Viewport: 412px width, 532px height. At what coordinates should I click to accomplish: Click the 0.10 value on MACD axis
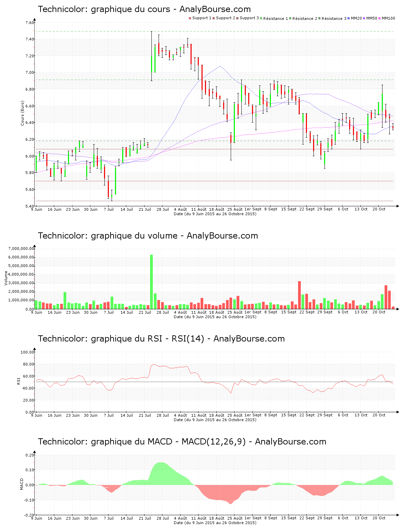click(30, 470)
